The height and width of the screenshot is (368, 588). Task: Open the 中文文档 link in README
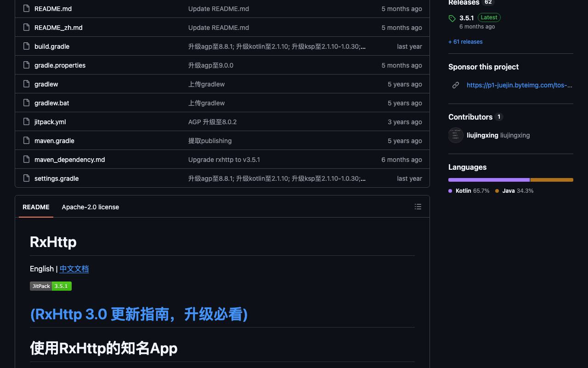pos(74,269)
